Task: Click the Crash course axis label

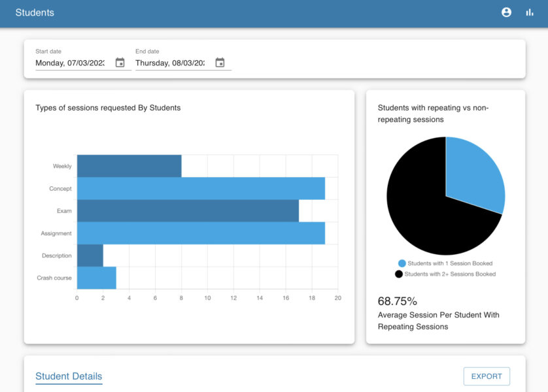Action: point(54,278)
